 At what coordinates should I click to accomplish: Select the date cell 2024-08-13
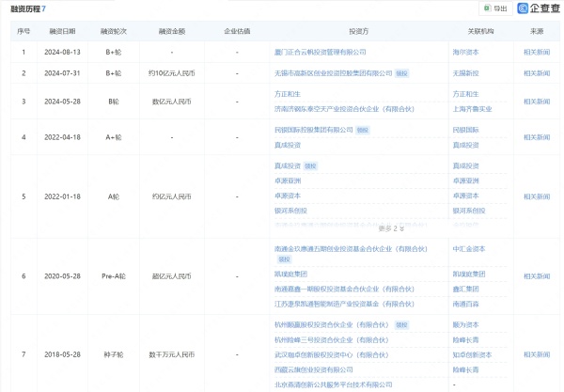(62, 52)
